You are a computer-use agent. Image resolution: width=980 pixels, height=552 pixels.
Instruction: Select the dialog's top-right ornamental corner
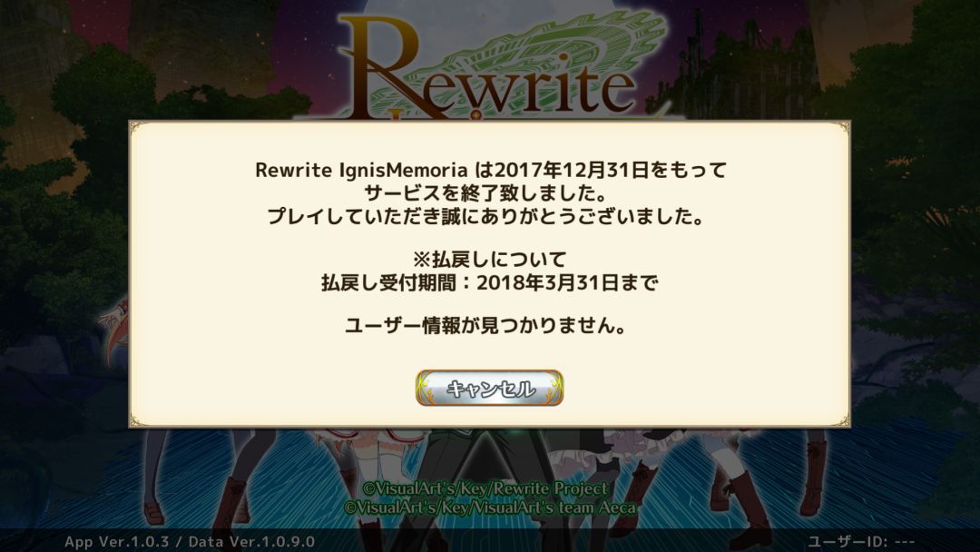coord(842,129)
